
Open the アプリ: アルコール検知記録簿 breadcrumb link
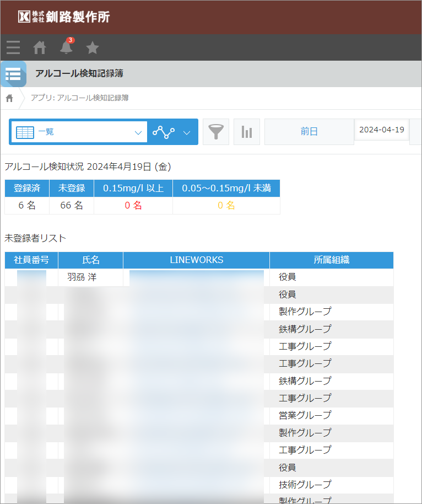point(80,98)
